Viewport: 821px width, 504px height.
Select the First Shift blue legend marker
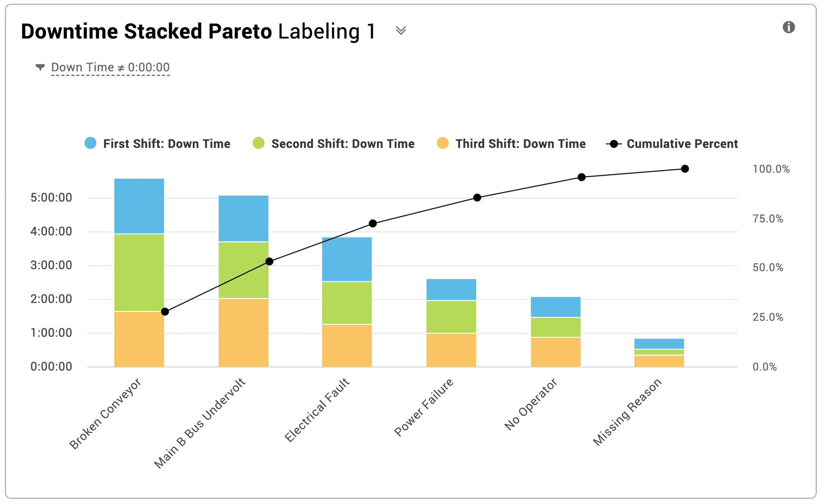point(90,144)
